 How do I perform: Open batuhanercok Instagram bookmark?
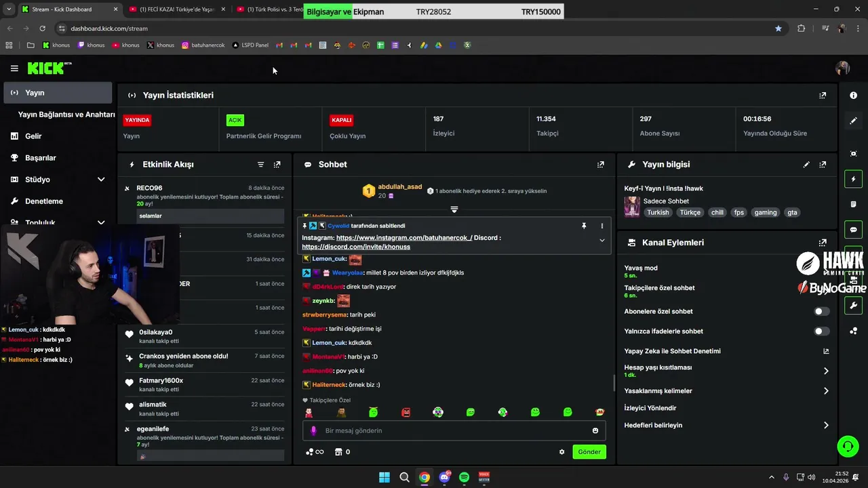[203, 45]
